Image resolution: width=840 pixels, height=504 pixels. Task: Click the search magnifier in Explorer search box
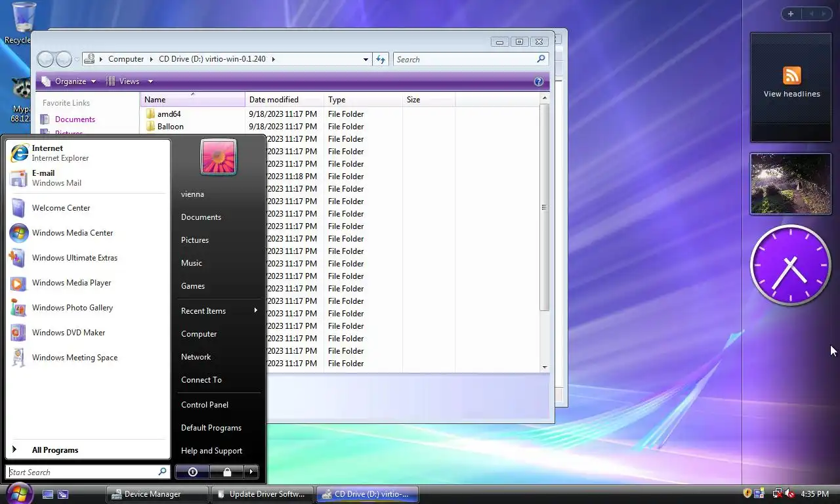(541, 59)
